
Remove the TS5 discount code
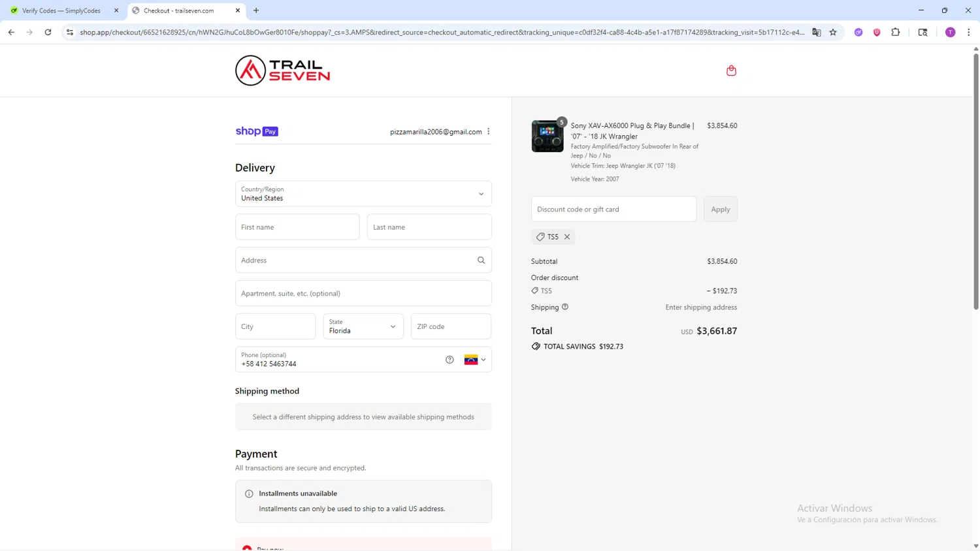(x=567, y=237)
